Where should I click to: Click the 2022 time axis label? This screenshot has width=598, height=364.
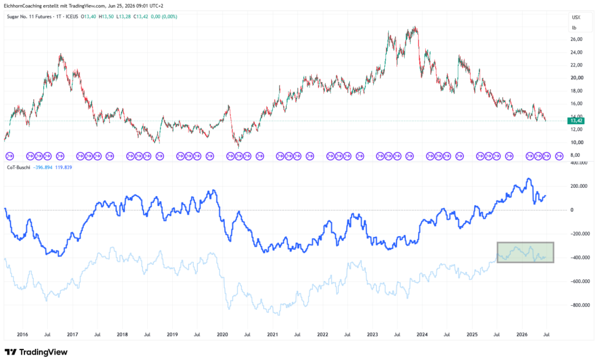(x=322, y=335)
